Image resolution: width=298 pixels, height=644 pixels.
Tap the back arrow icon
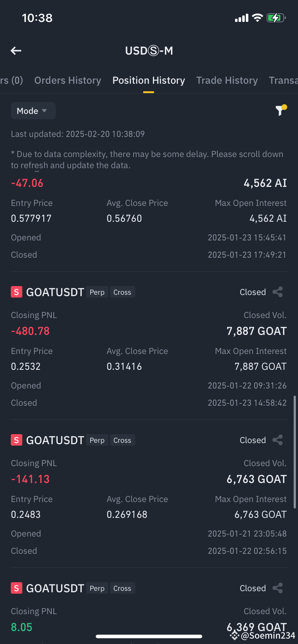click(x=16, y=51)
